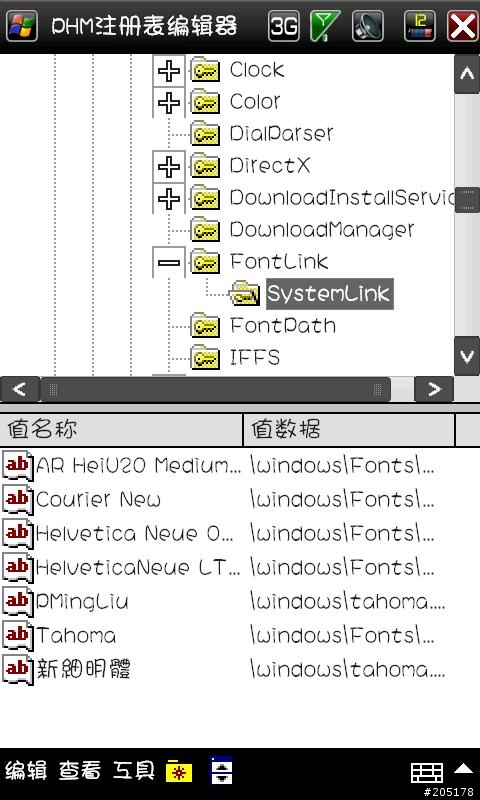Tap the 3G network status icon
The width and height of the screenshot is (480, 800).
coord(284,26)
